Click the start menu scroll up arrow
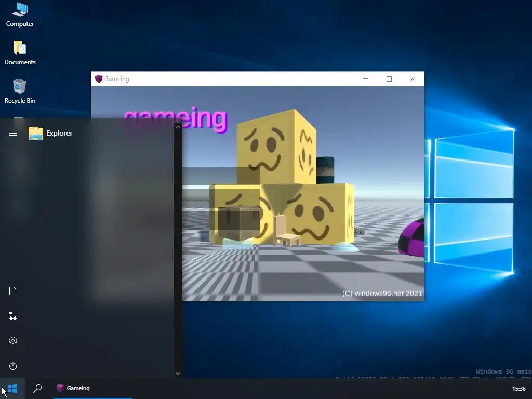Image resolution: width=532 pixels, height=399 pixels. point(178,127)
